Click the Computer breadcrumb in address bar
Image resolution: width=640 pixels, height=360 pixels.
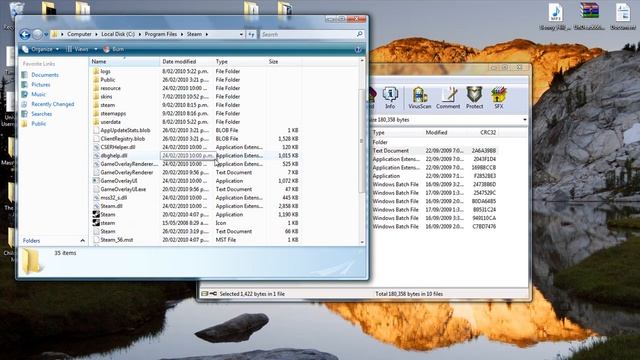[x=79, y=34]
